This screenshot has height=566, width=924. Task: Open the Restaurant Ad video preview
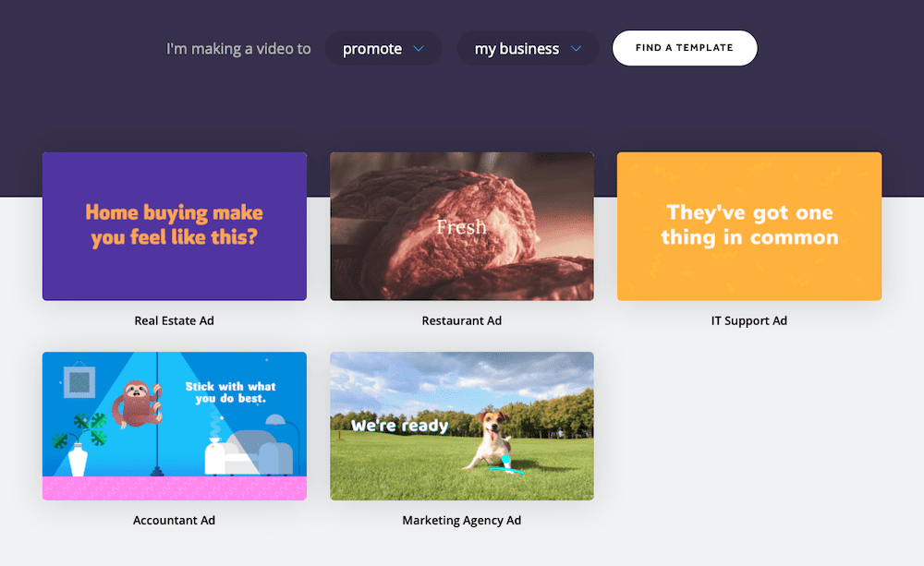pos(461,226)
